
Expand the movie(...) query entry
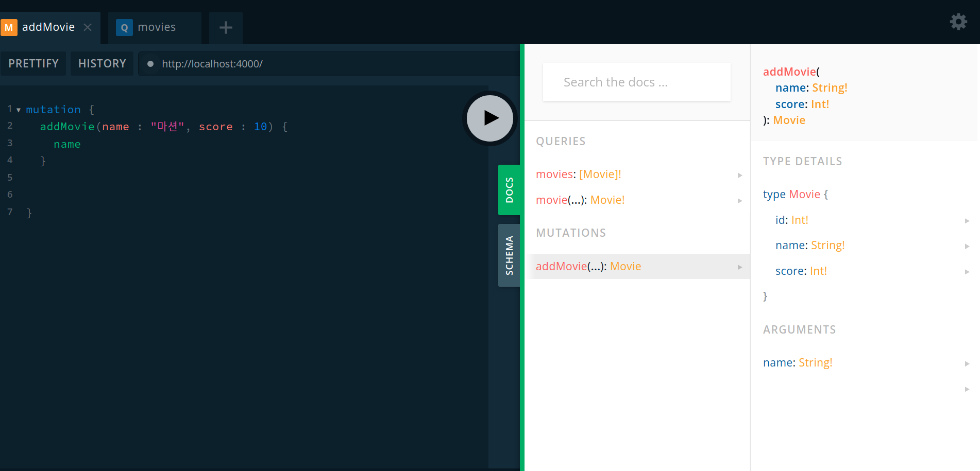(x=740, y=201)
